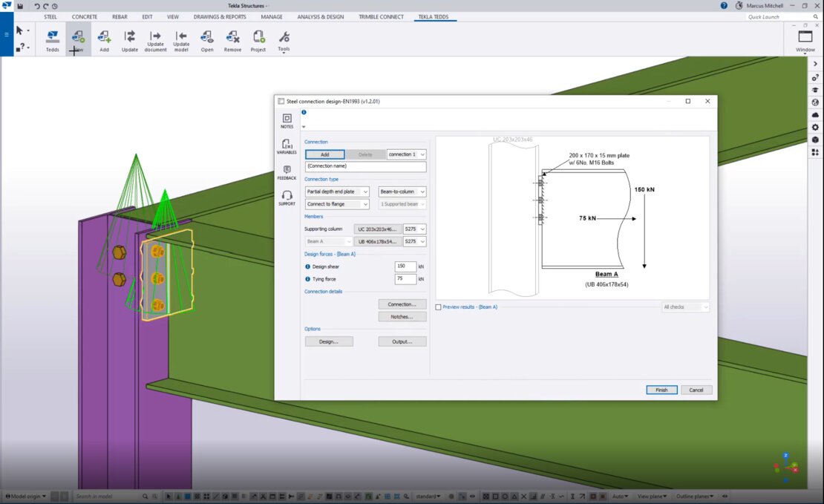The height and width of the screenshot is (504, 824).
Task: Click the Tying force value field
Action: [405, 279]
